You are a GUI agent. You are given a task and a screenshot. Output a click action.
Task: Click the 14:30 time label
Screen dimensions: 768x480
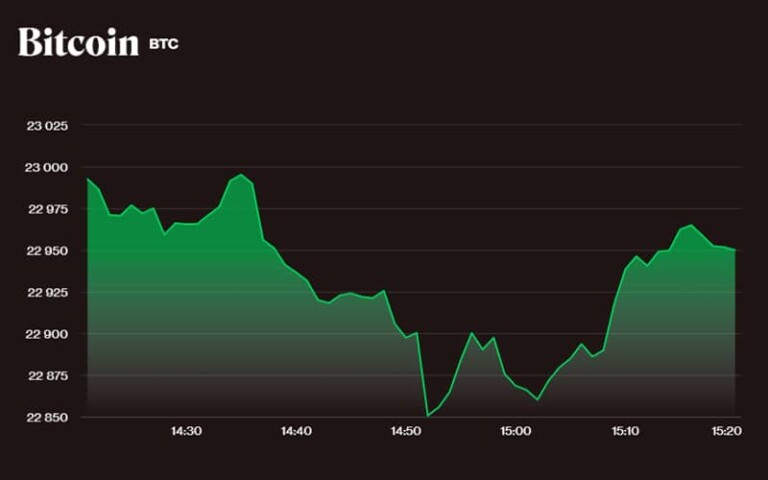pos(186,431)
